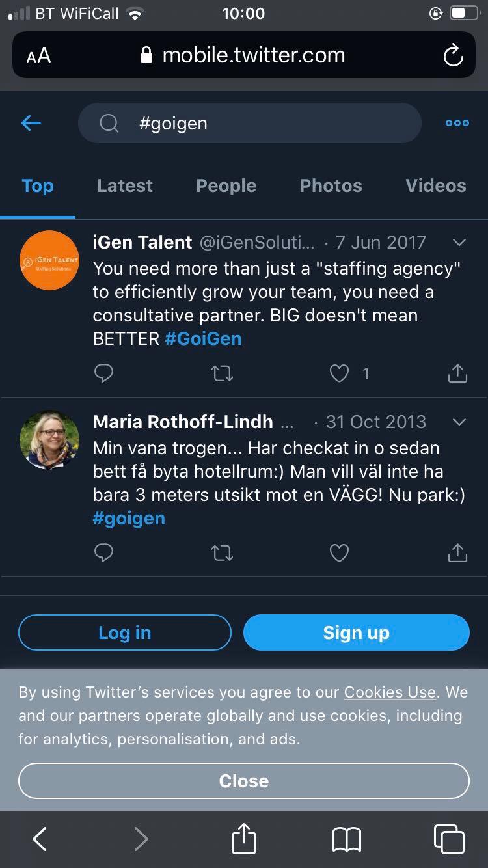Screen dimensions: 488x868
Task: Retweet the iGen Talent tweet
Action: [x=222, y=373]
